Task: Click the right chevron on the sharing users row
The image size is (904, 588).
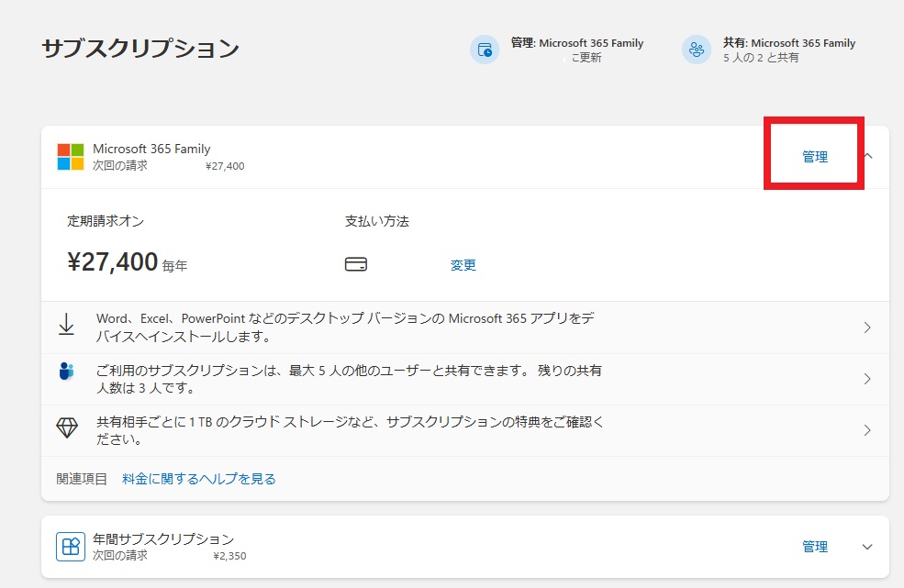Action: point(867,379)
